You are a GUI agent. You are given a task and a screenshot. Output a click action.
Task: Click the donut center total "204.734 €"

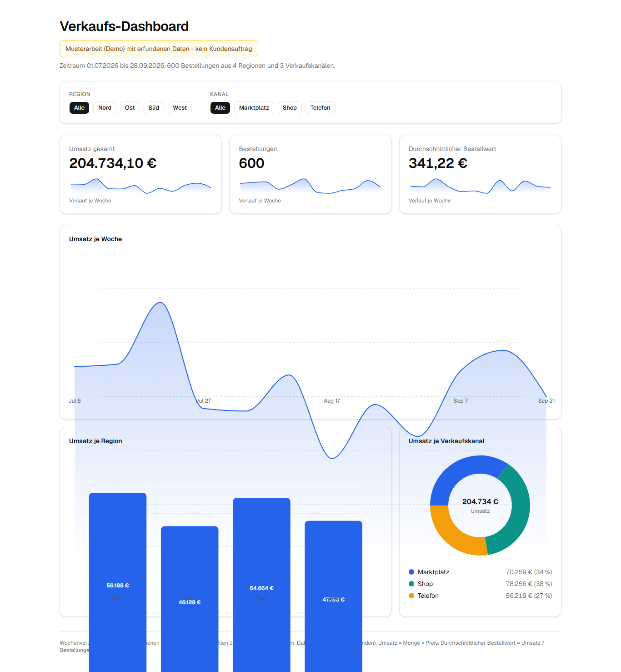pos(480,501)
